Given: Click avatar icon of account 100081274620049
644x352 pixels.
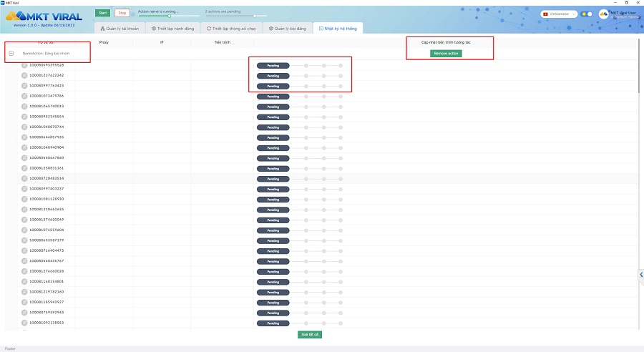Looking at the screenshot, I should (24, 220).
